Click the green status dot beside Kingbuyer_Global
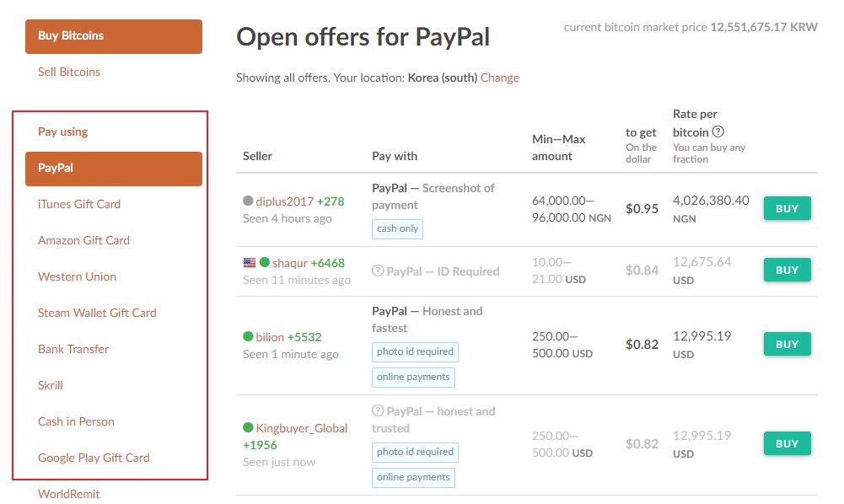844x504 pixels. pyautogui.click(x=248, y=427)
